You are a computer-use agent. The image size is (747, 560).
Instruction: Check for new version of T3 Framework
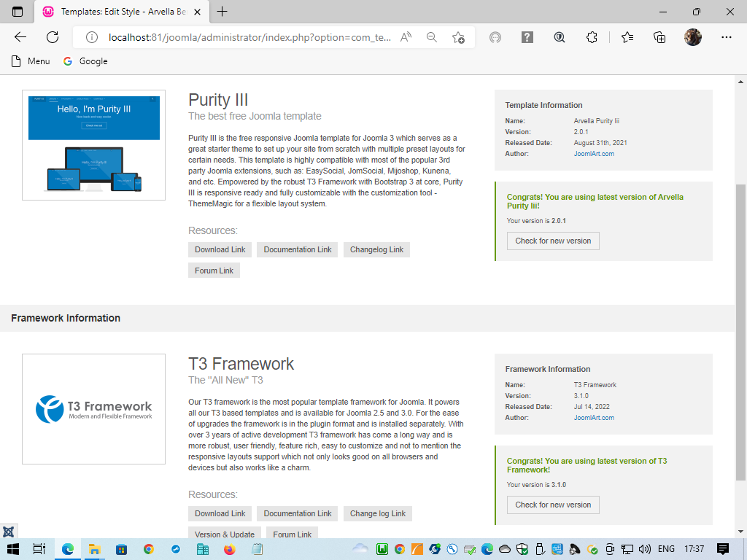click(x=553, y=505)
